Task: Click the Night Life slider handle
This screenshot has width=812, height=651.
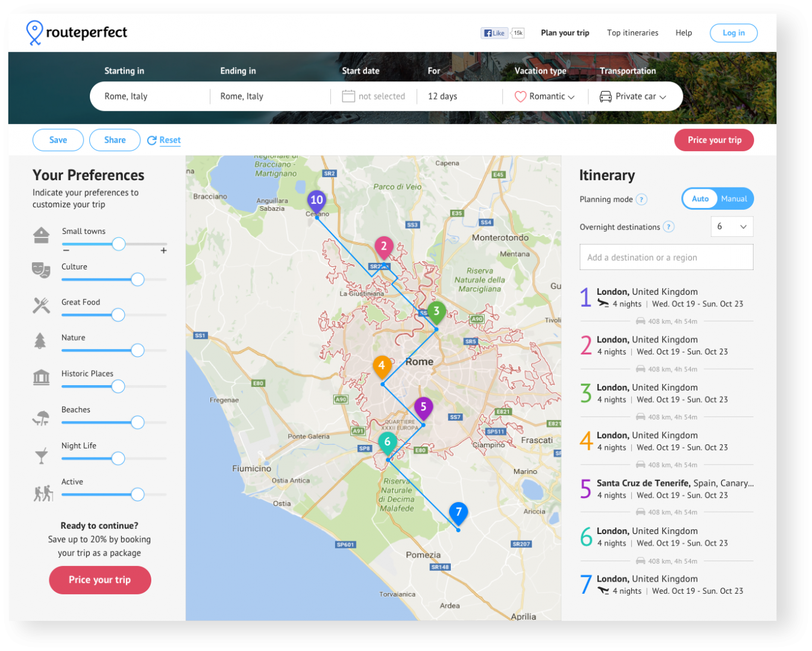Action: click(118, 459)
